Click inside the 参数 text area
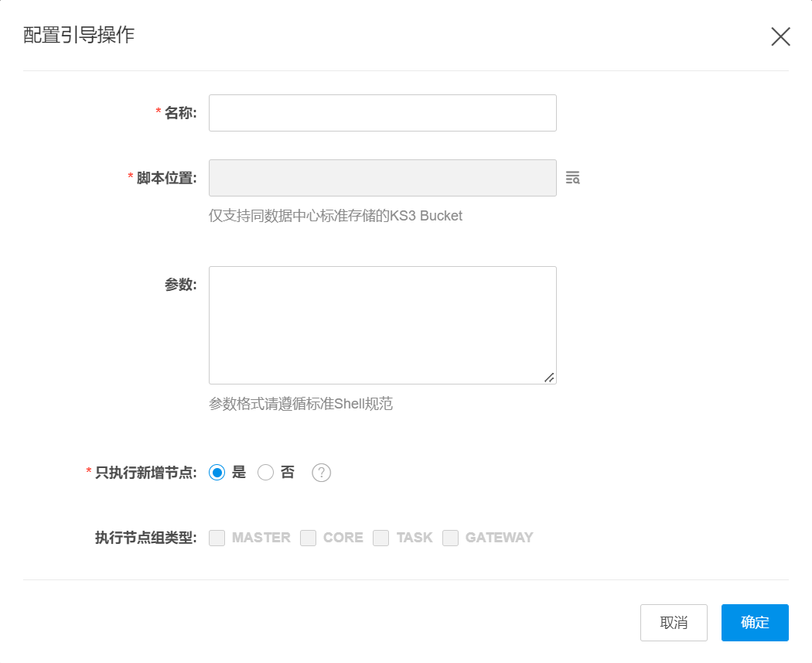The height and width of the screenshot is (663, 812). (382, 325)
